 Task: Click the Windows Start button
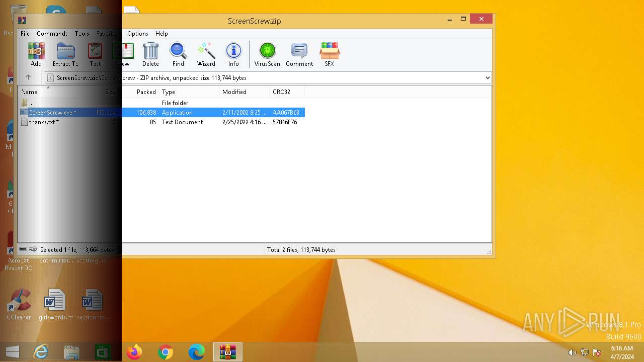[x=12, y=352]
